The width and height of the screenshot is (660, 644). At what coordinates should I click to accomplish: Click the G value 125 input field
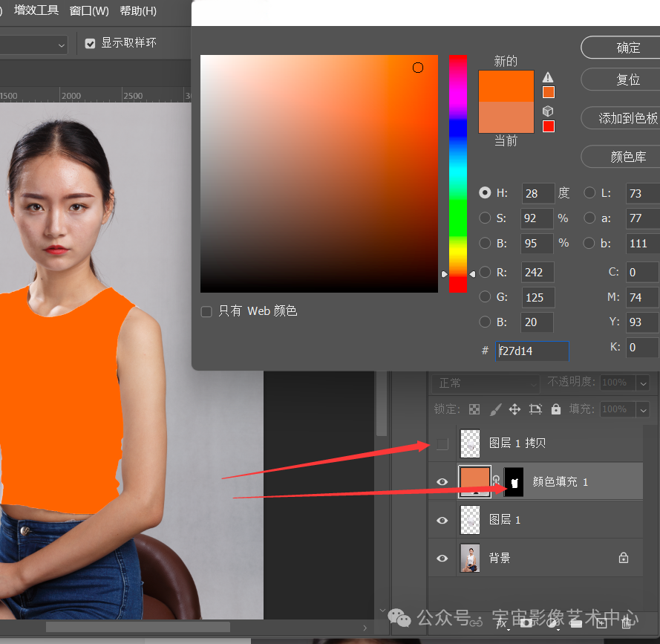(538, 298)
